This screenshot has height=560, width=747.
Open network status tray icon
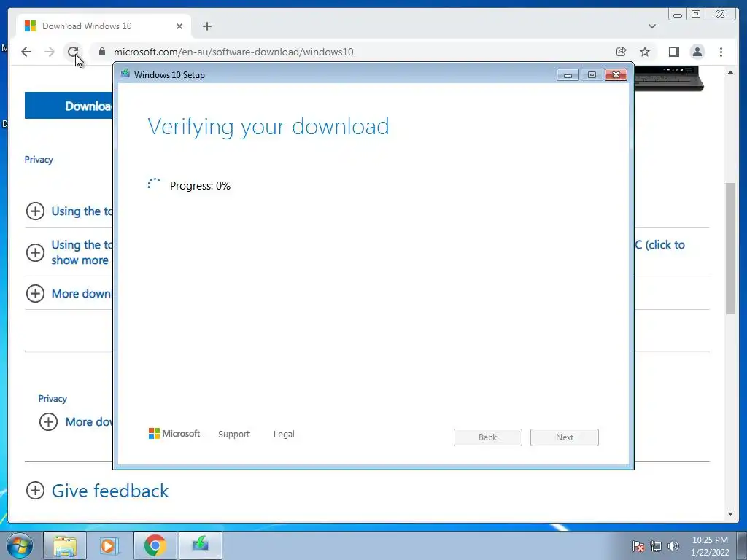pos(656,546)
